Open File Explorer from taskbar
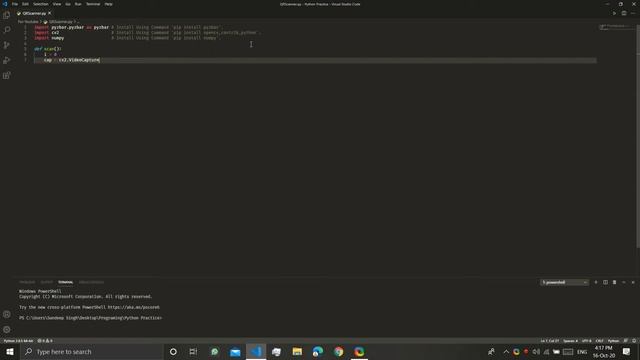640x360 pixels. 297,351
